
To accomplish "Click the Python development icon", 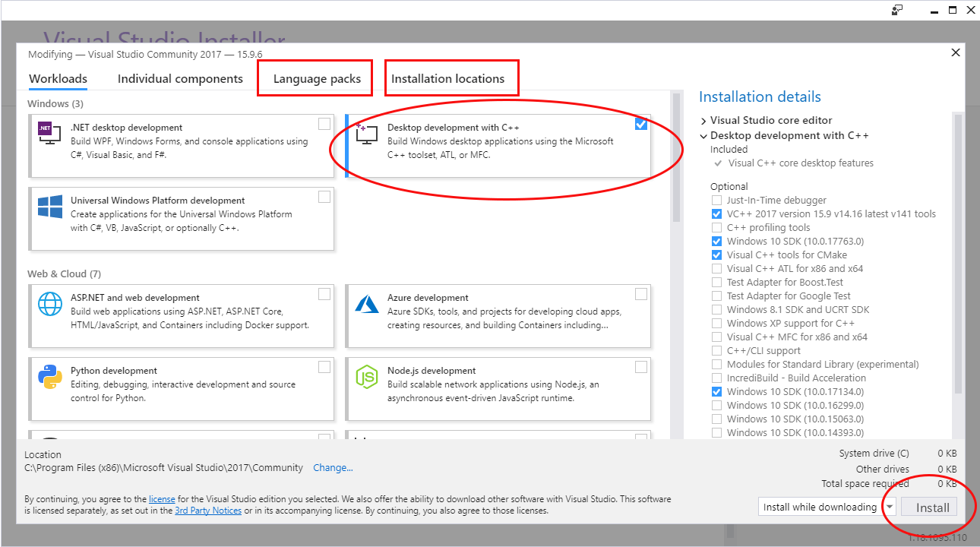I will 49,377.
